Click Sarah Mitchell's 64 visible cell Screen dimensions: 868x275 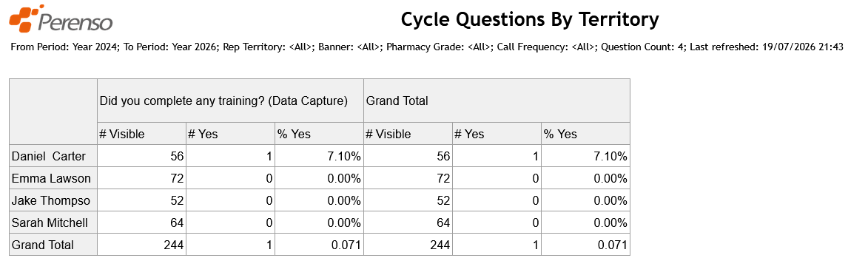pos(142,223)
